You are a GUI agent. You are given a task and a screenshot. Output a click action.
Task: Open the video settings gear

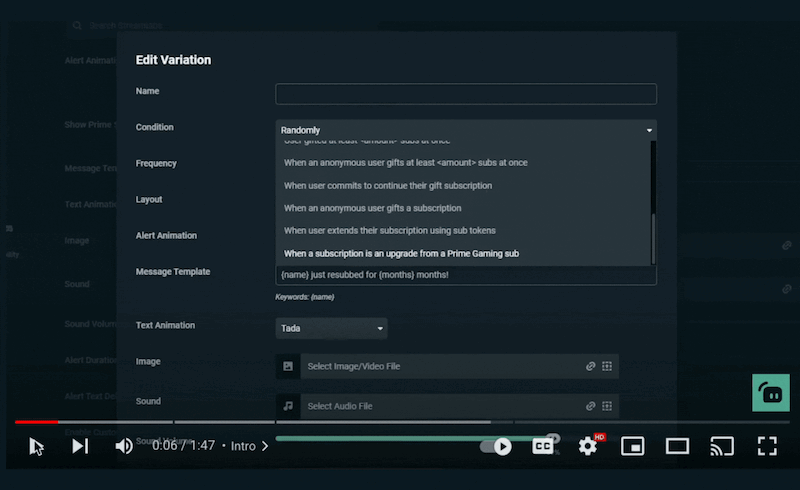(x=588, y=446)
